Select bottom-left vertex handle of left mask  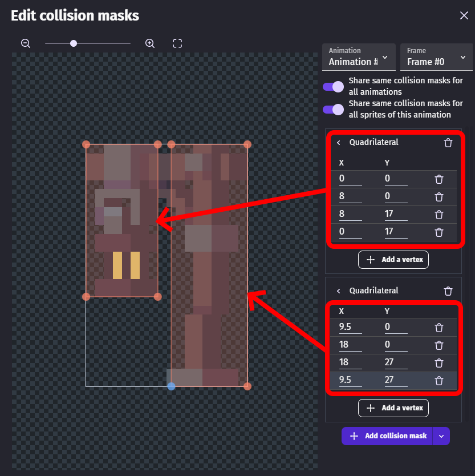[x=86, y=297]
